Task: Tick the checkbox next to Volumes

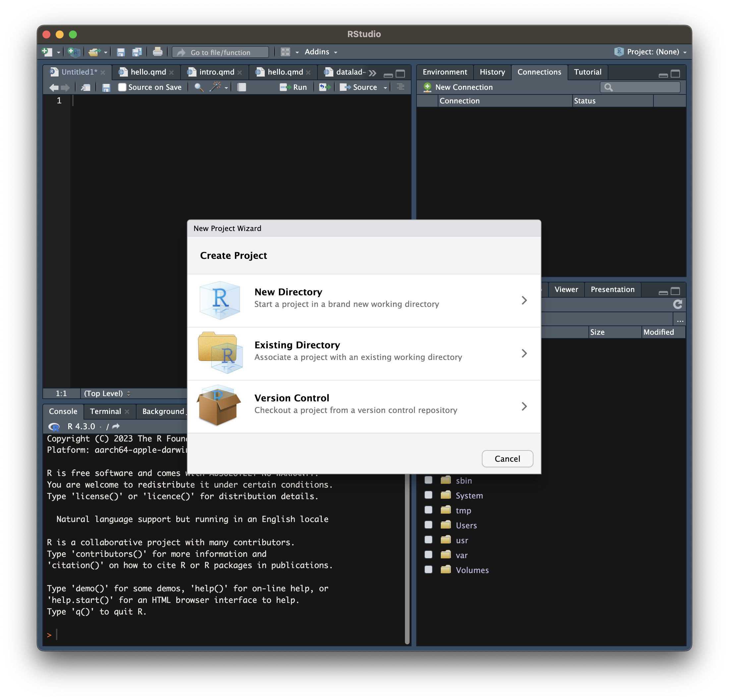Action: tap(428, 569)
